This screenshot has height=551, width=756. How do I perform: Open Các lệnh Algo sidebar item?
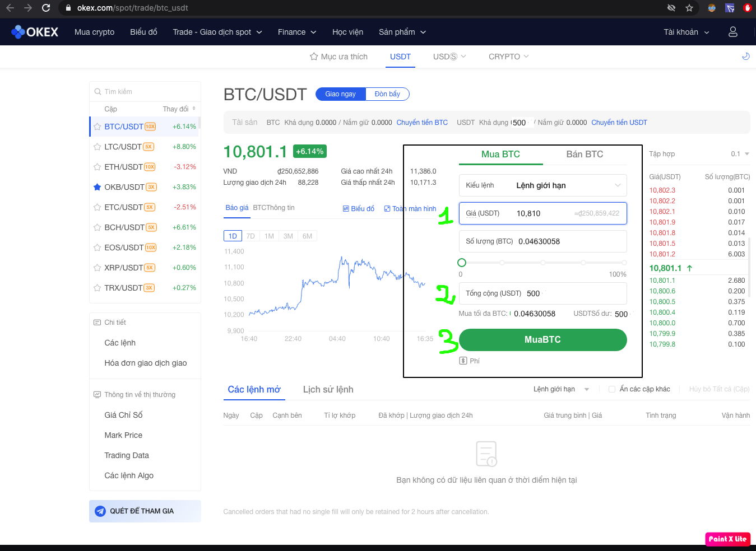(x=129, y=475)
